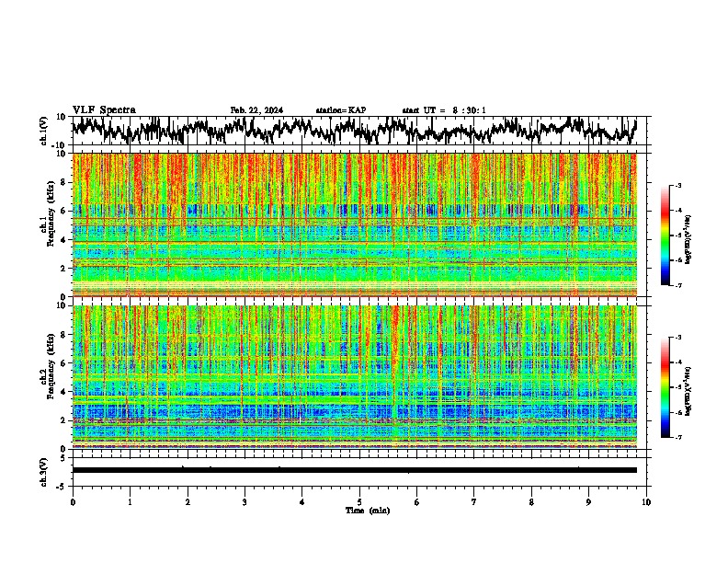Click the ch.2 spectrogram color scale bar
728x563 pixels.
(x=665, y=387)
